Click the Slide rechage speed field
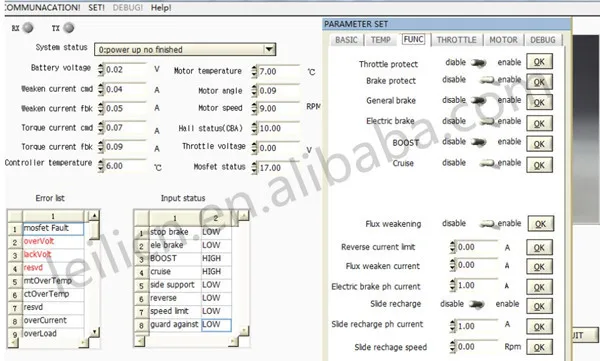The height and width of the screenshot is (361, 600). (477, 347)
